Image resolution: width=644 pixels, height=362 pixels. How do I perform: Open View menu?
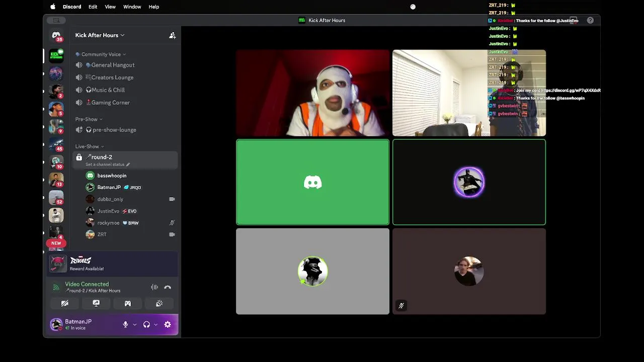tap(110, 7)
